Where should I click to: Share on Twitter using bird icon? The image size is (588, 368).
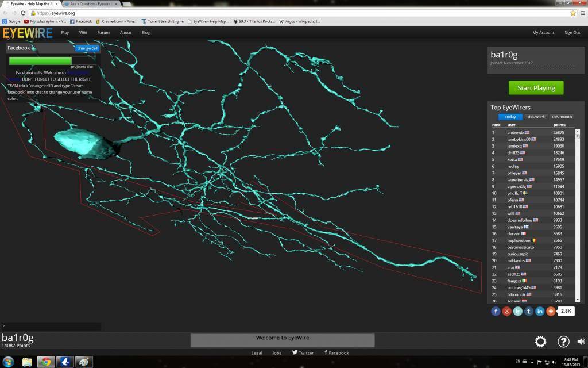517,311
